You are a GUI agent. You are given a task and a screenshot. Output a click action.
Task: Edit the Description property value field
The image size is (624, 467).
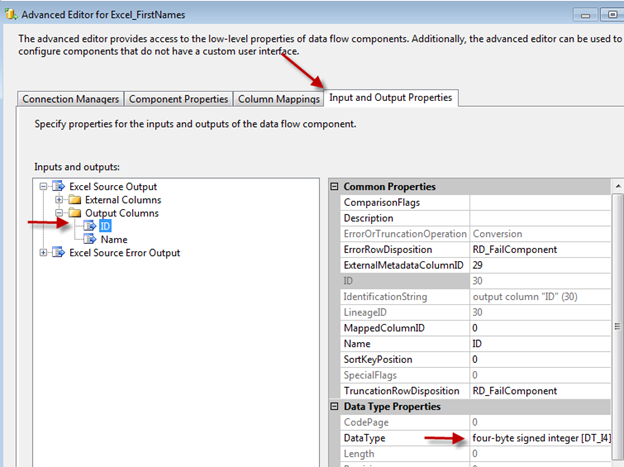[536, 218]
